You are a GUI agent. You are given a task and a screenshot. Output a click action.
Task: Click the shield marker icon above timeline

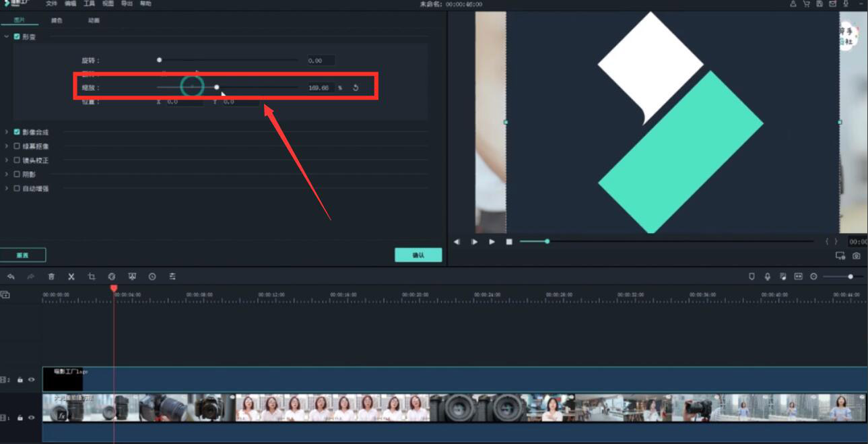[752, 277]
